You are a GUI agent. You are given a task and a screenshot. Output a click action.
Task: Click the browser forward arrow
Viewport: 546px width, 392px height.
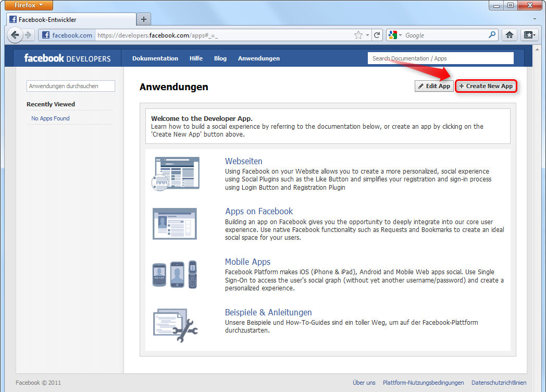tap(29, 35)
